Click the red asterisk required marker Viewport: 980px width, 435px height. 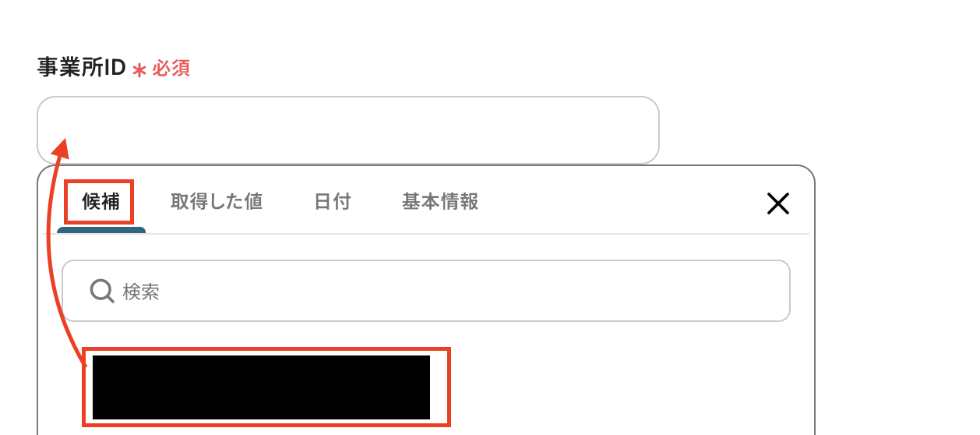tap(139, 70)
